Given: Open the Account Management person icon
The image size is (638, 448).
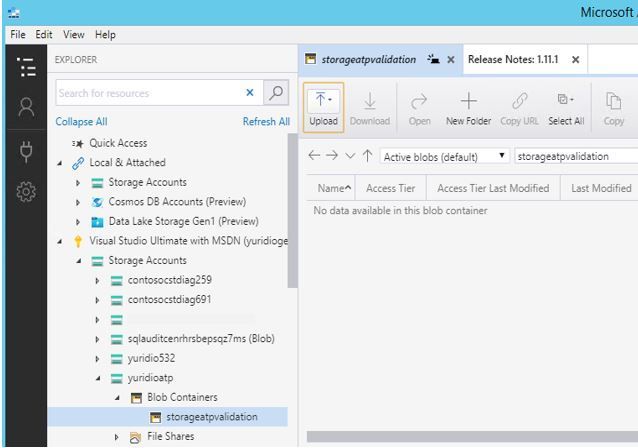Looking at the screenshot, I should click(x=26, y=107).
